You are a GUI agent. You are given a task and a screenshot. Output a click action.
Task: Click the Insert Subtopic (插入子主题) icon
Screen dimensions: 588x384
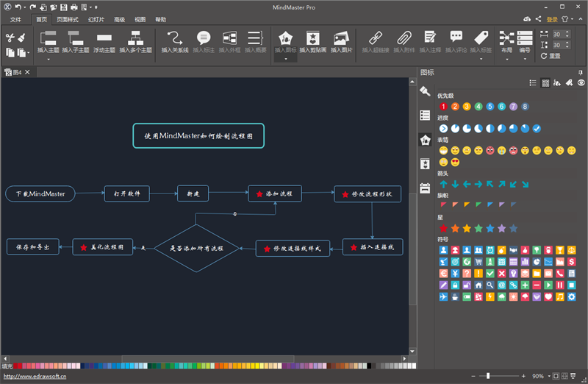76,38
